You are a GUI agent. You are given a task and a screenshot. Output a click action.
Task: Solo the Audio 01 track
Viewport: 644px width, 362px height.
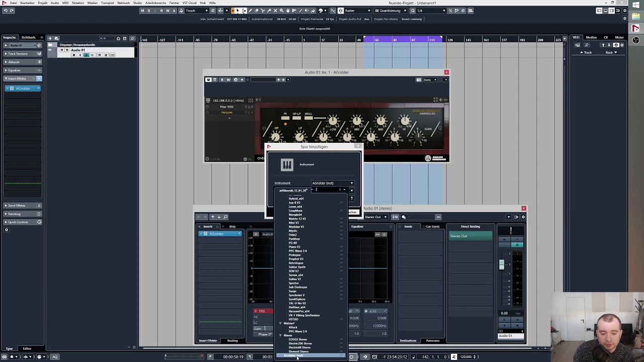[x=66, y=50]
